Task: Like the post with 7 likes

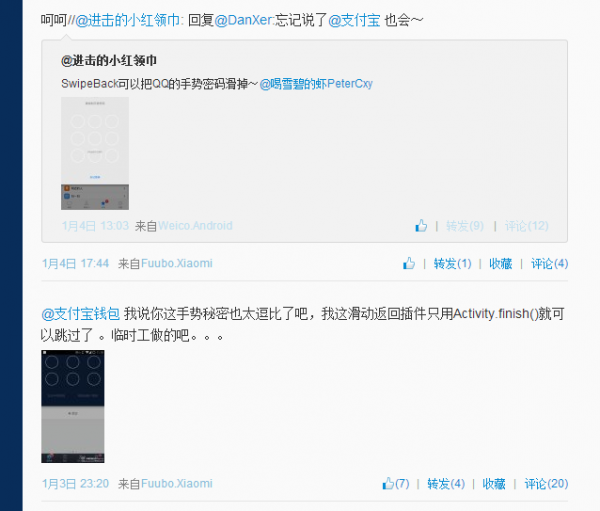Action: [x=396, y=483]
